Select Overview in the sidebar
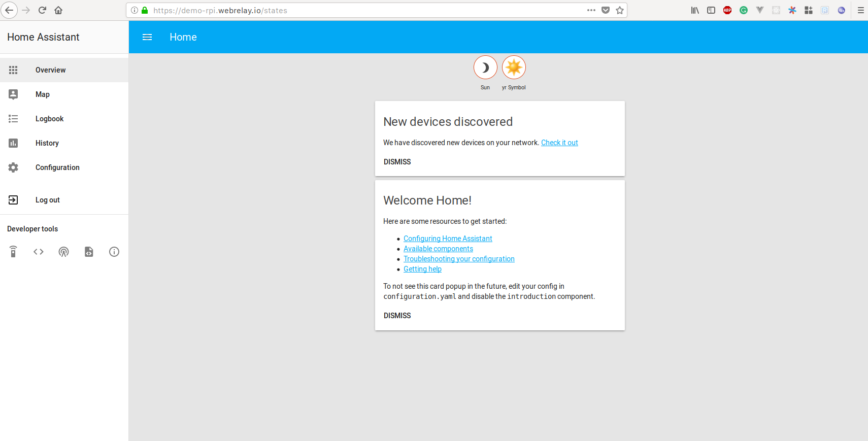868x441 pixels. click(x=64, y=70)
